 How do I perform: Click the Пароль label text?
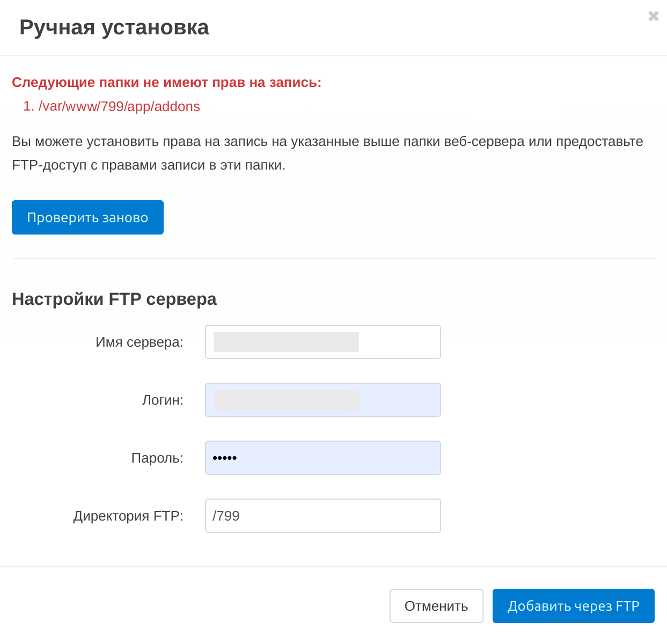tap(157, 458)
